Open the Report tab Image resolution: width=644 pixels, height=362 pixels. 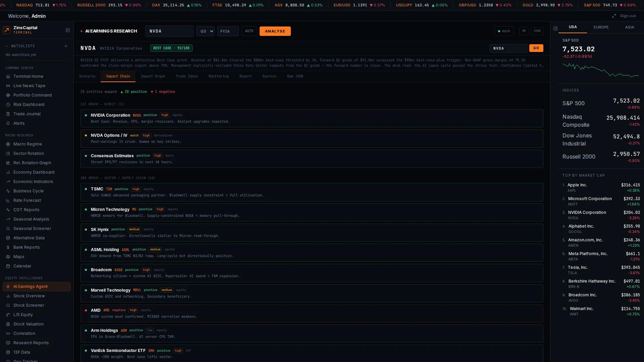(x=246, y=76)
